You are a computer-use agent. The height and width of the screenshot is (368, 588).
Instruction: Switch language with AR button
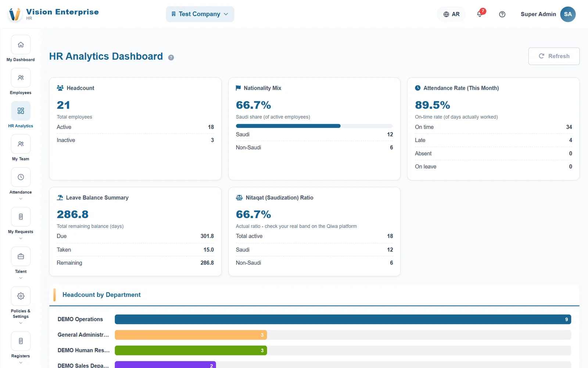tap(451, 14)
